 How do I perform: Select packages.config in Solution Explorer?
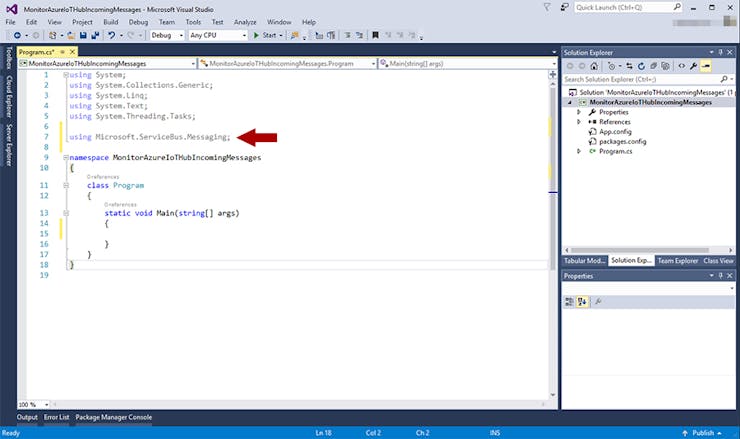(622, 142)
